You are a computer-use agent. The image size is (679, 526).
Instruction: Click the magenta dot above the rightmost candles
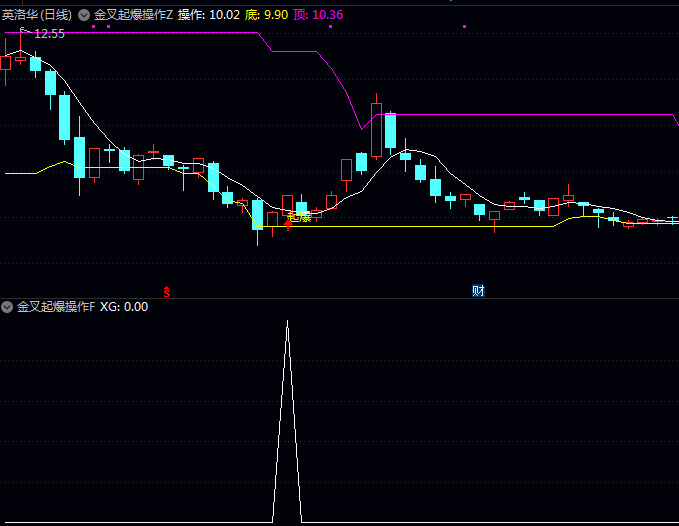464,27
